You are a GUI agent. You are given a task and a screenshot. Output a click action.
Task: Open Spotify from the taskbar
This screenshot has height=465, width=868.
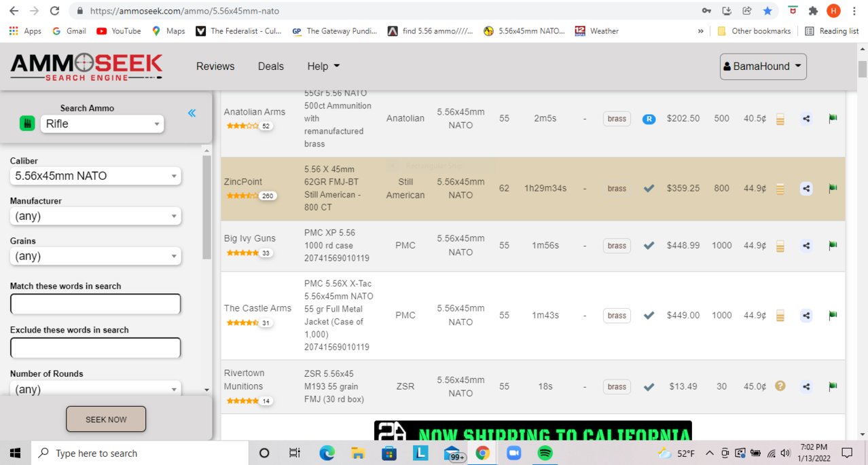tap(545, 453)
